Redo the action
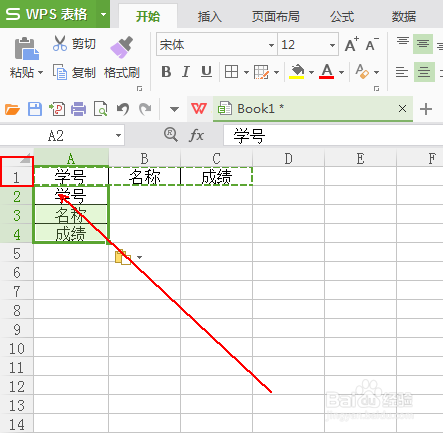This screenshot has width=443, height=433. click(x=145, y=109)
